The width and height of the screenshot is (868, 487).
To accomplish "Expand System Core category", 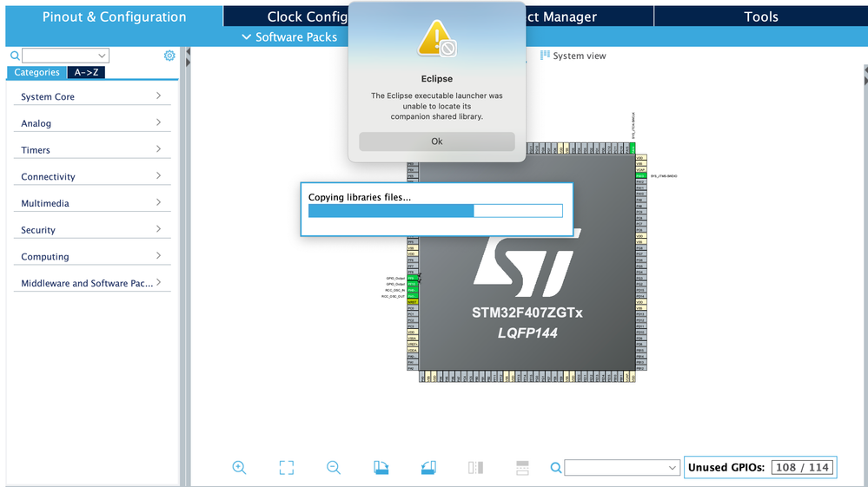I will coord(92,96).
